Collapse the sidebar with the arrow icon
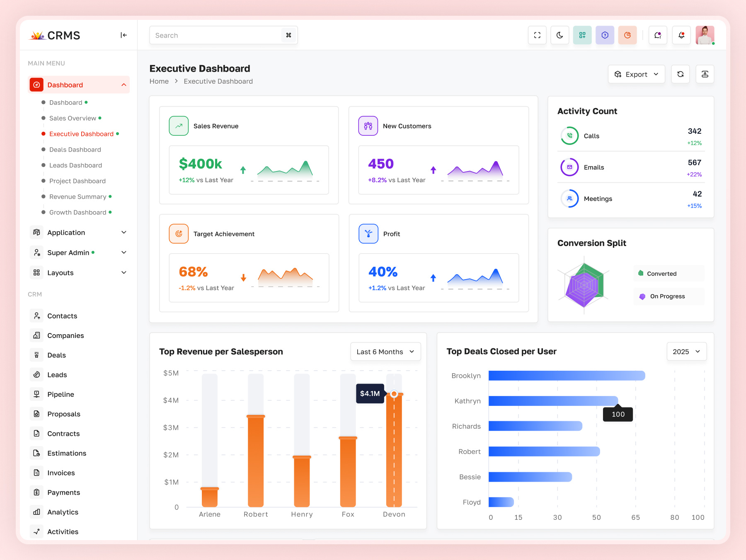The height and width of the screenshot is (560, 746). [x=124, y=35]
